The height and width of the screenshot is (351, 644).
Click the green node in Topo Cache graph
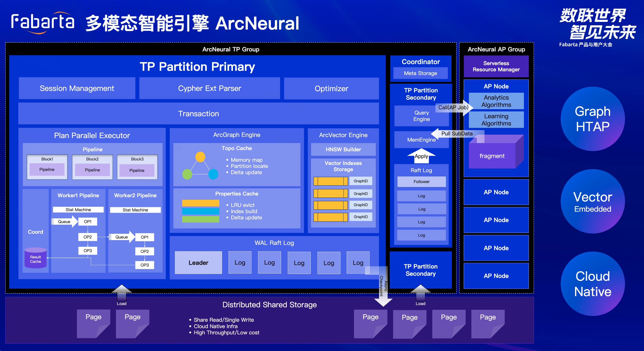187,174
